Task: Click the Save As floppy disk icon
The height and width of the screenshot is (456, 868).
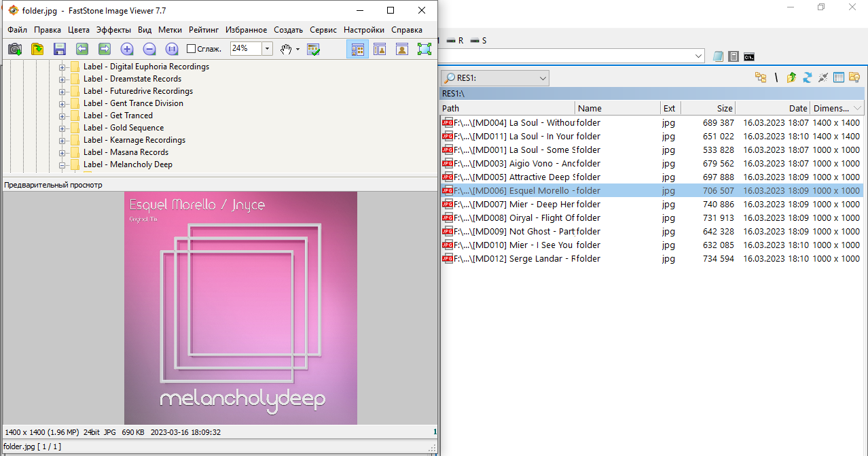Action: (60, 49)
